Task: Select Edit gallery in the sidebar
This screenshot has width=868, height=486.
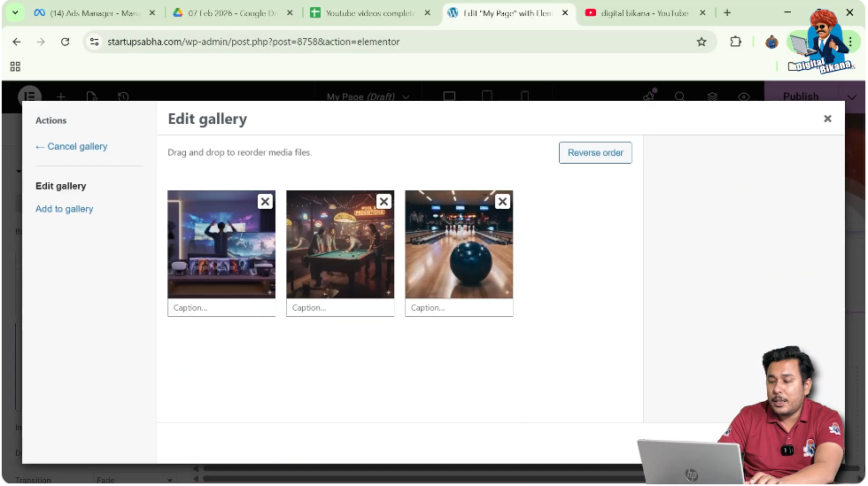Action: [61, 186]
